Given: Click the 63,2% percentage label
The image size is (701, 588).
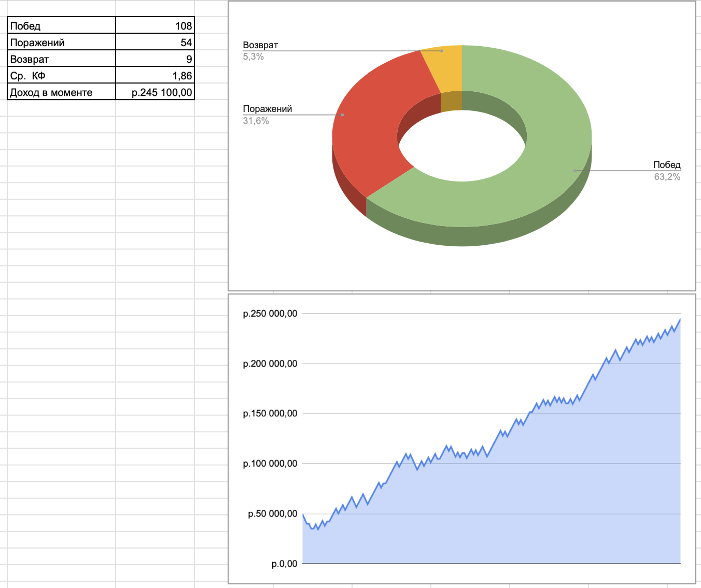Looking at the screenshot, I should (x=667, y=177).
